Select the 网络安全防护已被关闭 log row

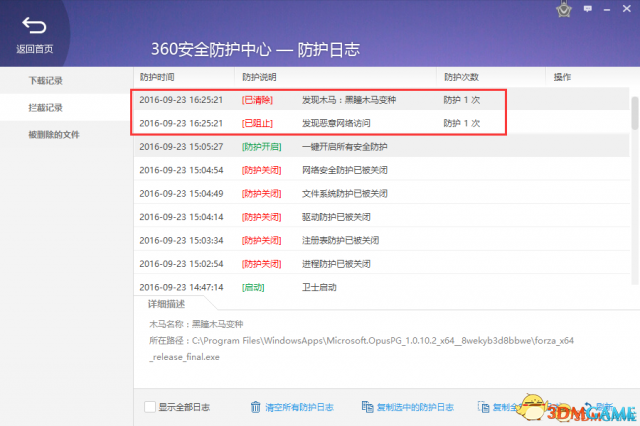pos(382,170)
